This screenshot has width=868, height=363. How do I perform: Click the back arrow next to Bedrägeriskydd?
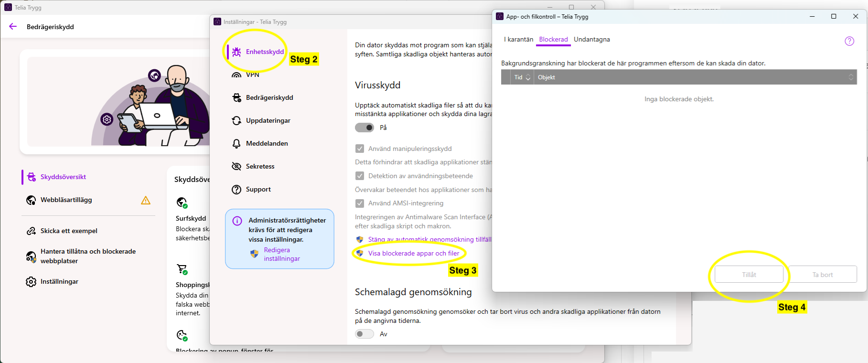(x=13, y=27)
